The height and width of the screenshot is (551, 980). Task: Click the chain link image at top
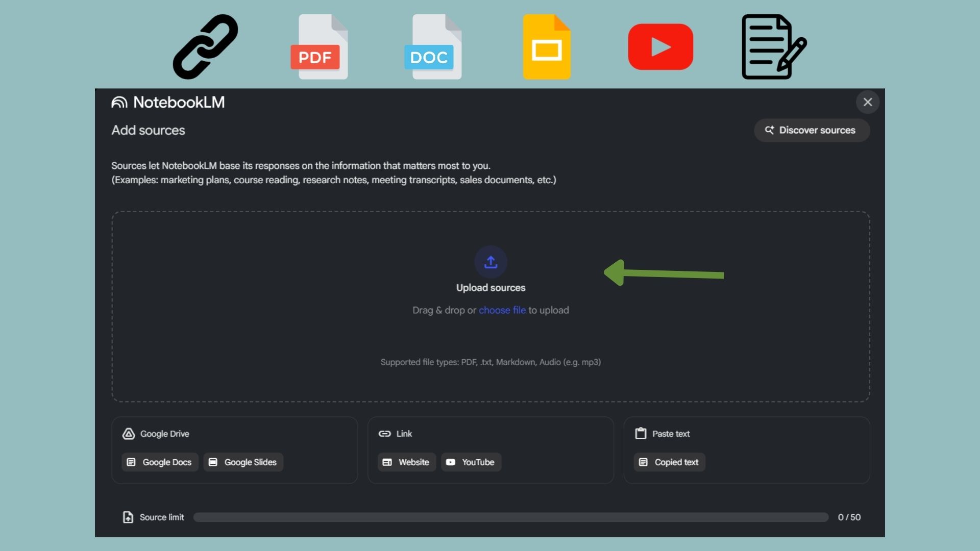(205, 47)
